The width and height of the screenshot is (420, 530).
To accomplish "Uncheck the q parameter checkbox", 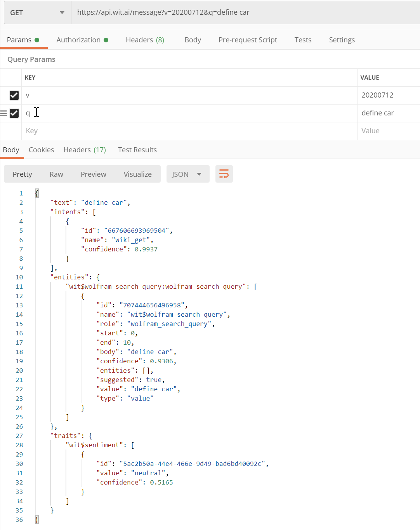I will [x=14, y=113].
